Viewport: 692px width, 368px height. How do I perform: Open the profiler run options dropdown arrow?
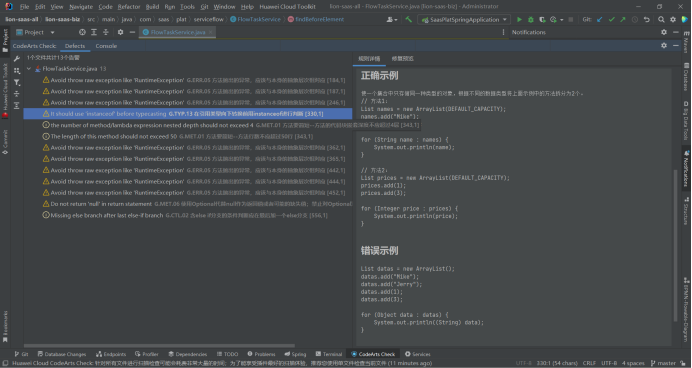561,19
